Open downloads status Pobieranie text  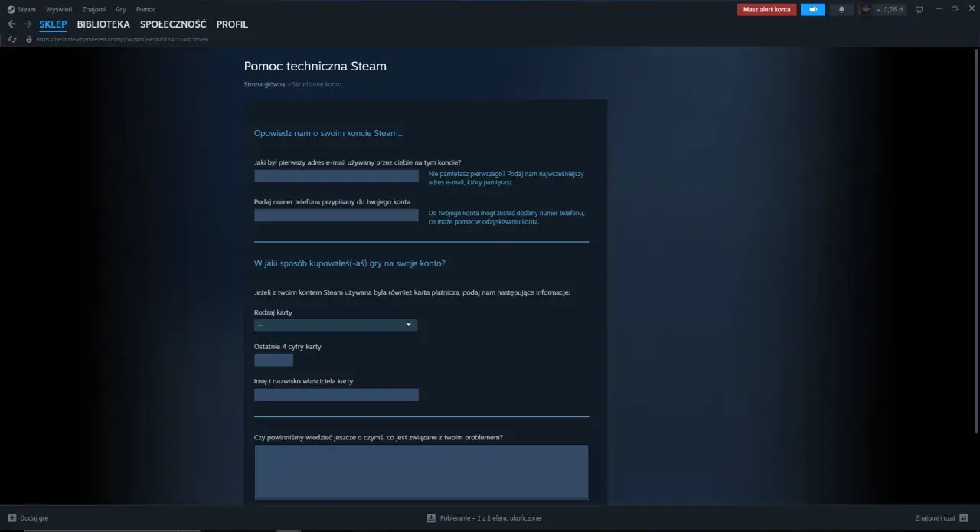pyautogui.click(x=490, y=518)
